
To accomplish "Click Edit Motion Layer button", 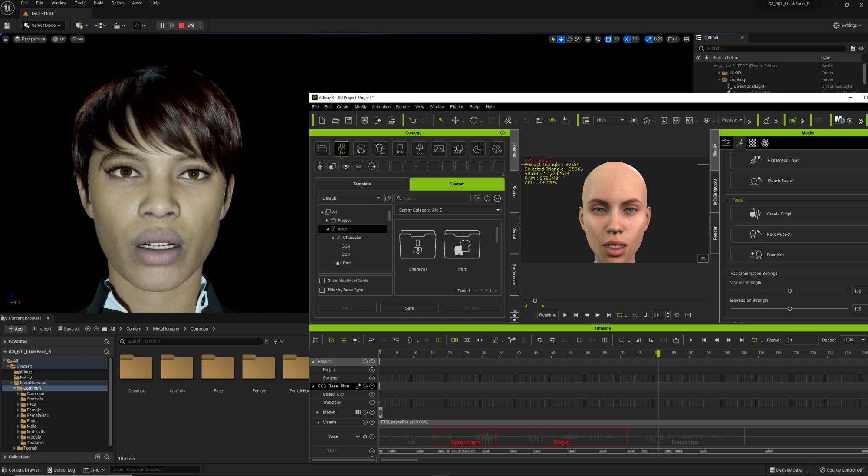I will (x=799, y=160).
